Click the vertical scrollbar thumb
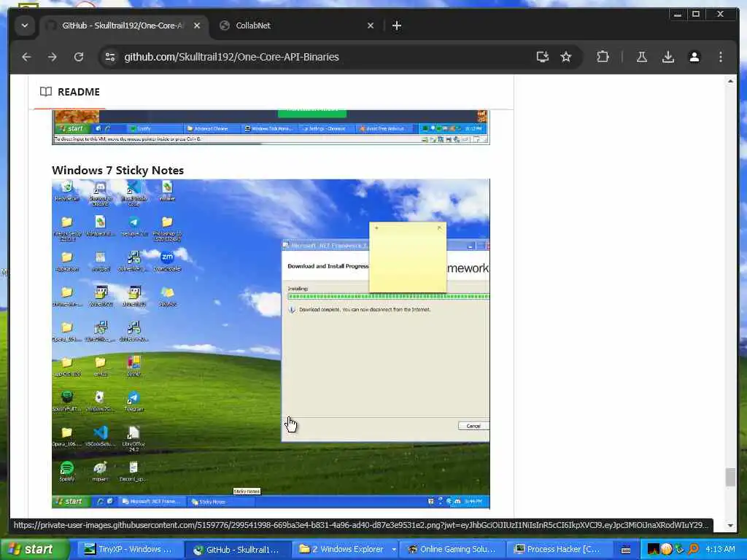Screen dimensions: 747x560 point(730,477)
